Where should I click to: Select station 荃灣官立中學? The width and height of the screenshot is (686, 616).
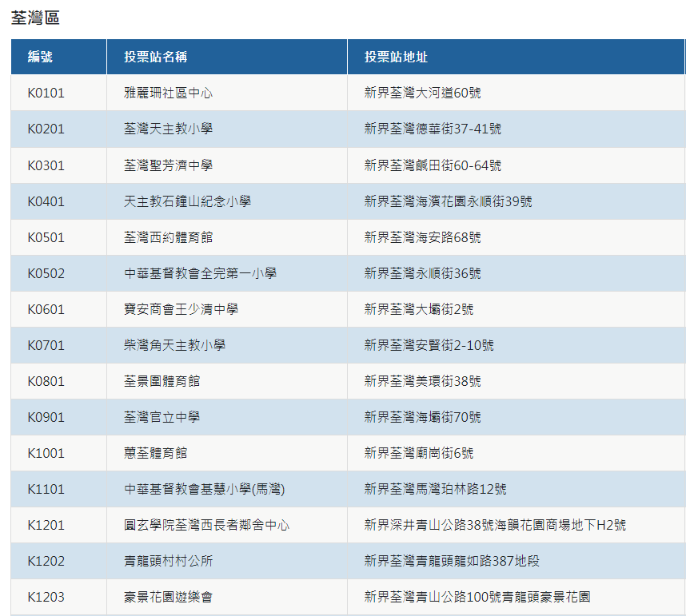tap(162, 417)
